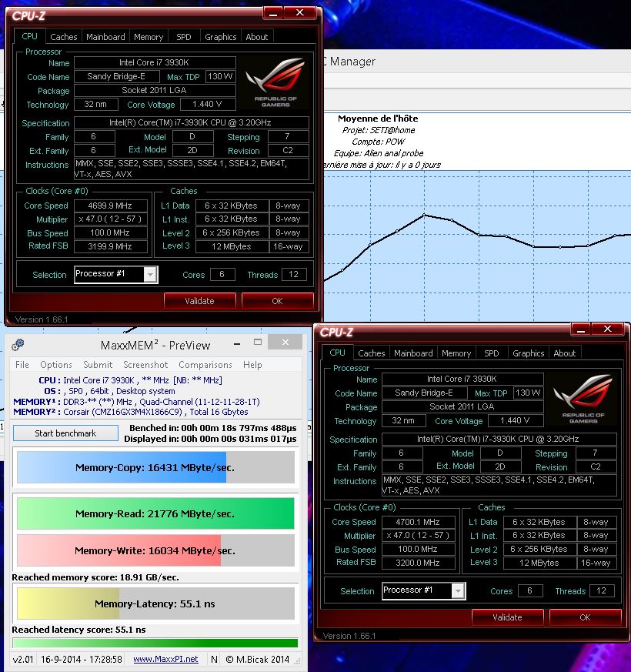Click the Memory-Read result bar
The image size is (631, 672).
click(155, 513)
